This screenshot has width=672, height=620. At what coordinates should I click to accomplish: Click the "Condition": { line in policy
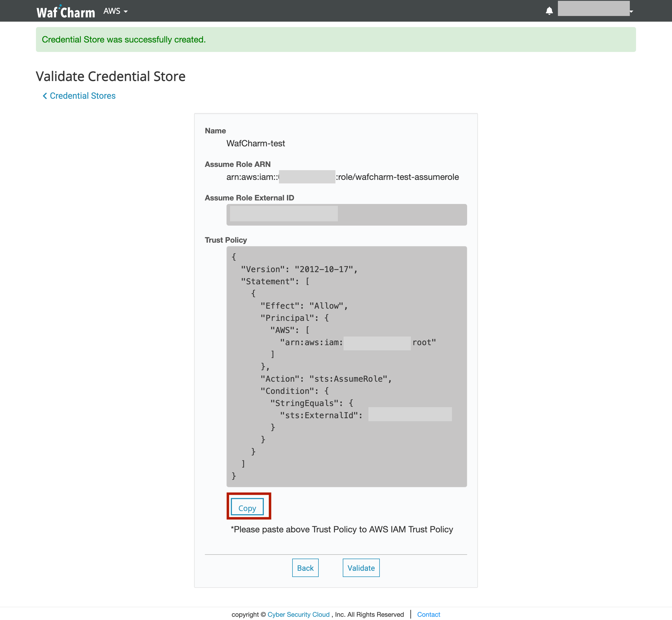tap(295, 391)
